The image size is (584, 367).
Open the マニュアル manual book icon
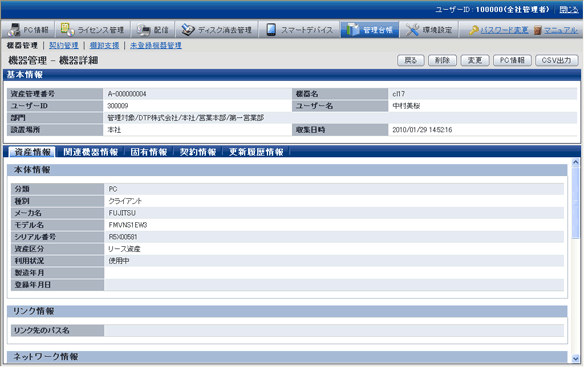point(537,30)
